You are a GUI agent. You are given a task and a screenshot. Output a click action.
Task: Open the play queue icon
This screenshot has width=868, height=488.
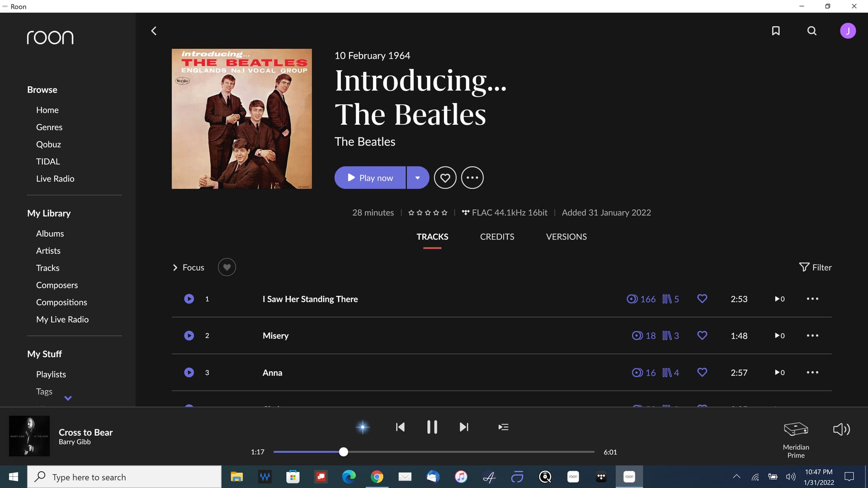(503, 427)
